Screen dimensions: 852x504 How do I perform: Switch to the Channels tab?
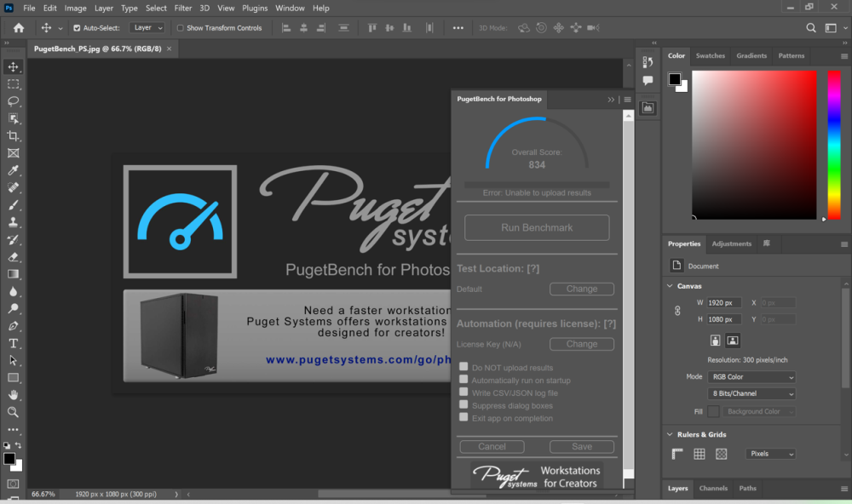click(713, 489)
